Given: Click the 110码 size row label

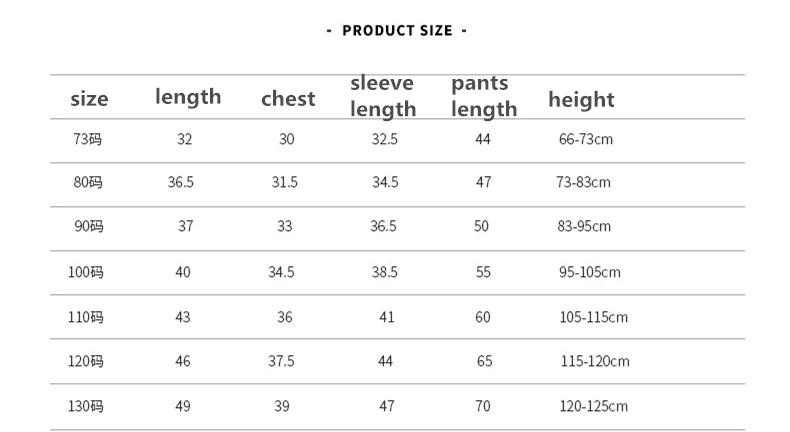Looking at the screenshot, I should pos(86,317).
